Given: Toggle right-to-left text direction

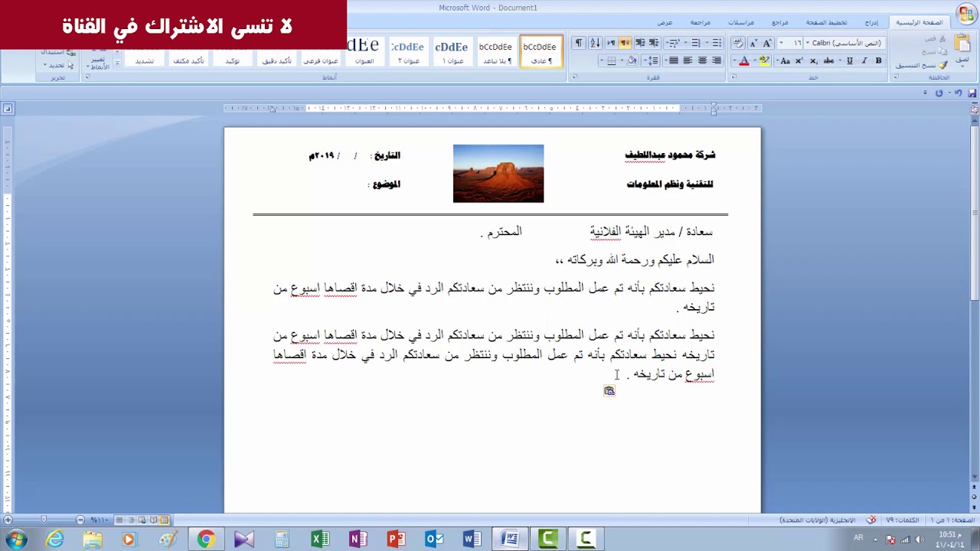Looking at the screenshot, I should [625, 43].
